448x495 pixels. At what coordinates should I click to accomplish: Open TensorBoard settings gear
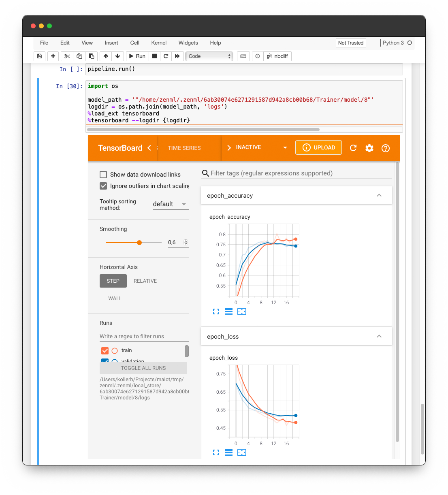[x=369, y=148]
